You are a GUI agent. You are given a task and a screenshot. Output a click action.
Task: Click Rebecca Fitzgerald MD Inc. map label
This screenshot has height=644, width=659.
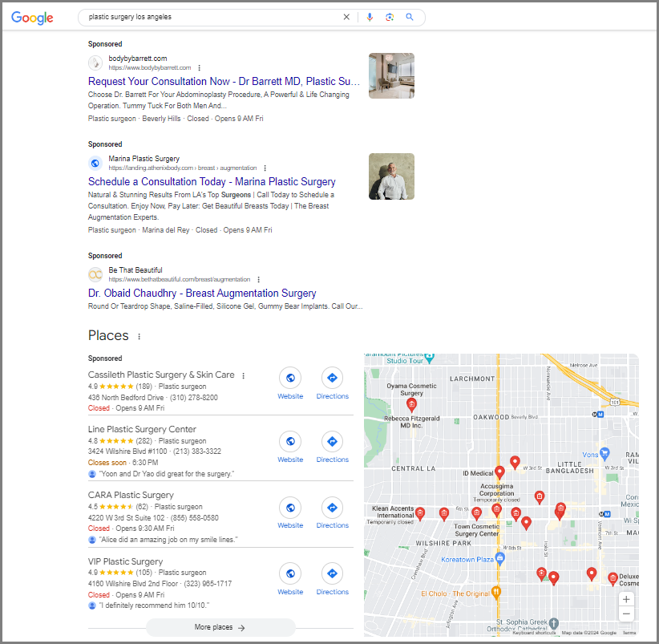[x=411, y=422]
